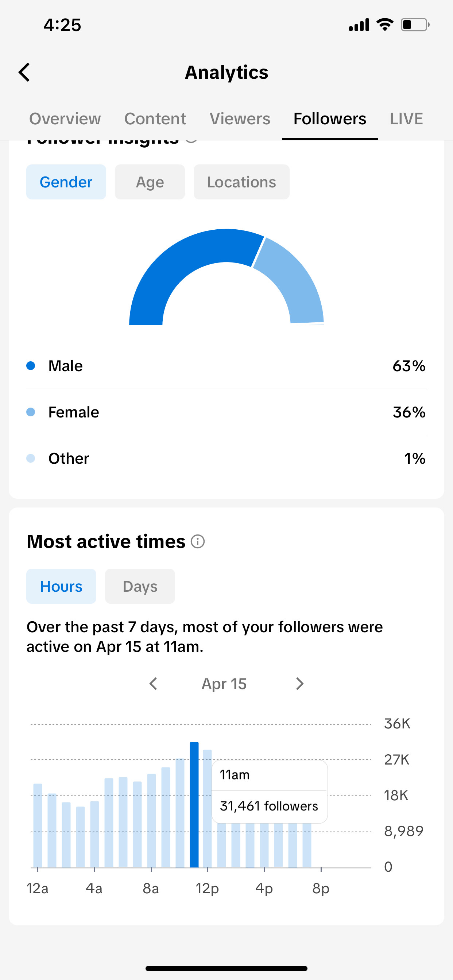453x980 pixels.
Task: Select the Gender filter chip
Action: 66,182
